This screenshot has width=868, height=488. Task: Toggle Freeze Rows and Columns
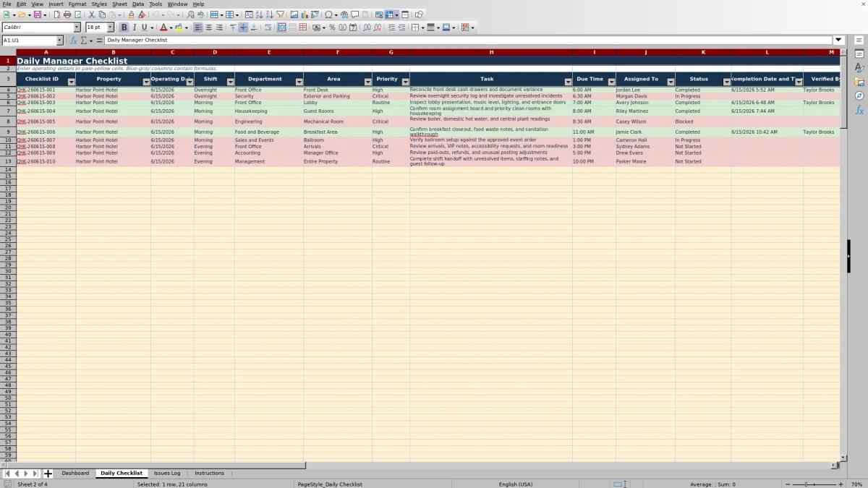point(389,14)
